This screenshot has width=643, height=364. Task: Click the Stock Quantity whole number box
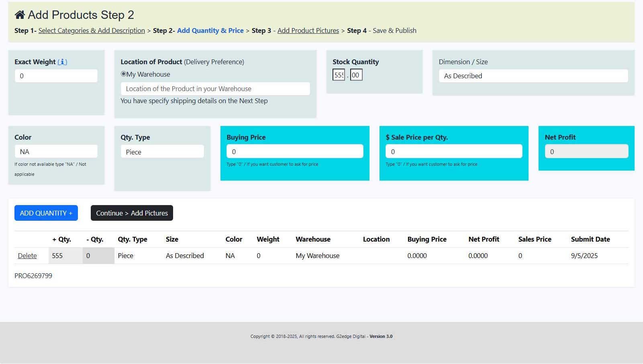[x=339, y=75]
